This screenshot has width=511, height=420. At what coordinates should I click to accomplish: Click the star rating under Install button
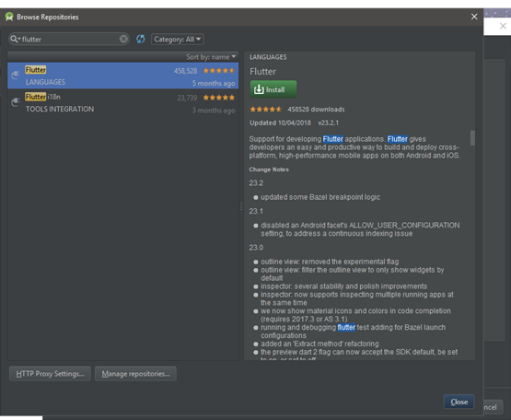tap(265, 110)
